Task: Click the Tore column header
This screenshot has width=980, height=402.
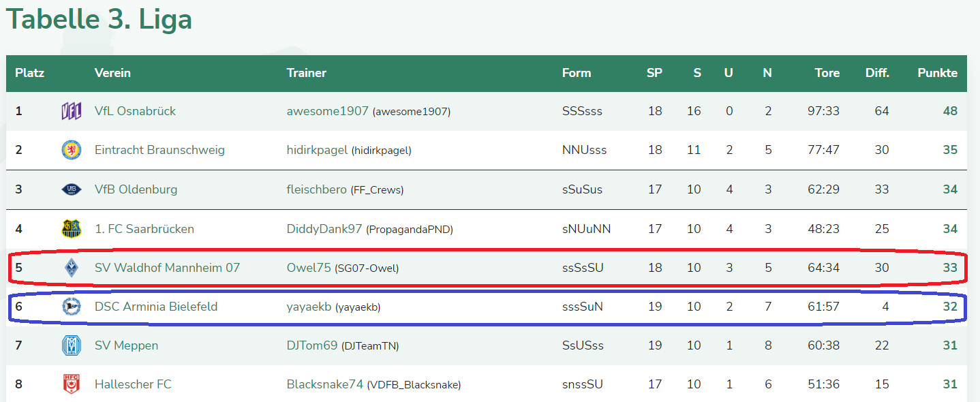Action: point(827,73)
